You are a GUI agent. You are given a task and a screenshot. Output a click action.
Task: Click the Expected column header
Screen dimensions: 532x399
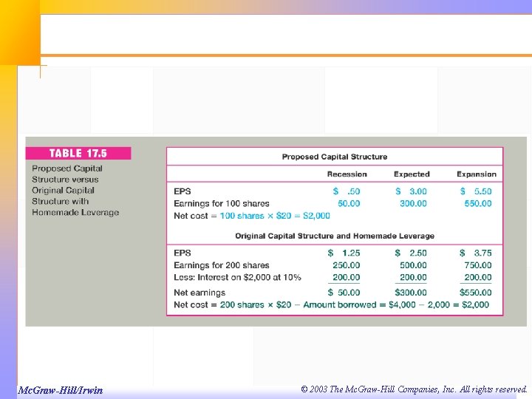[412, 174]
